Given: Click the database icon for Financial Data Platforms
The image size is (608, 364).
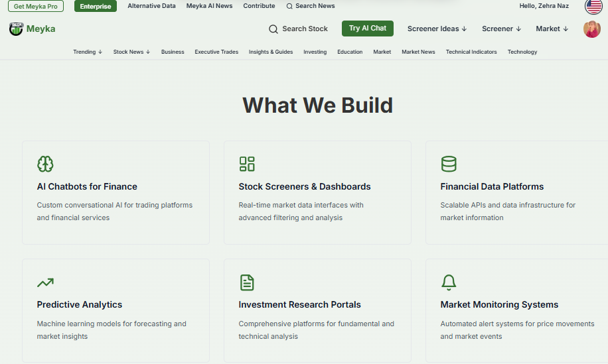Looking at the screenshot, I should tap(449, 164).
